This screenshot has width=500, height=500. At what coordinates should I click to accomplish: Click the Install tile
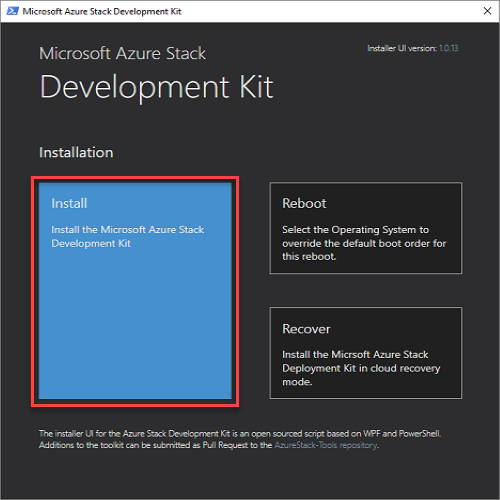135,291
